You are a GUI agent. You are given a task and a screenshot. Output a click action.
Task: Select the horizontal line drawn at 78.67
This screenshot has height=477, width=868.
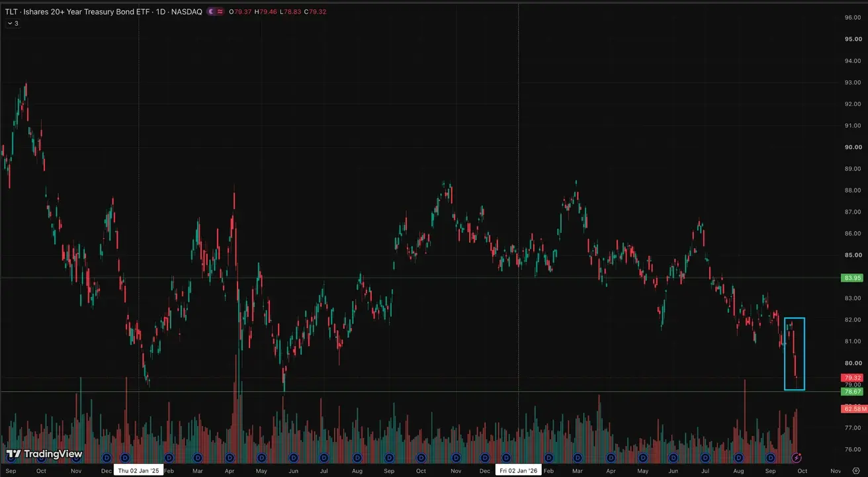(x=420, y=392)
